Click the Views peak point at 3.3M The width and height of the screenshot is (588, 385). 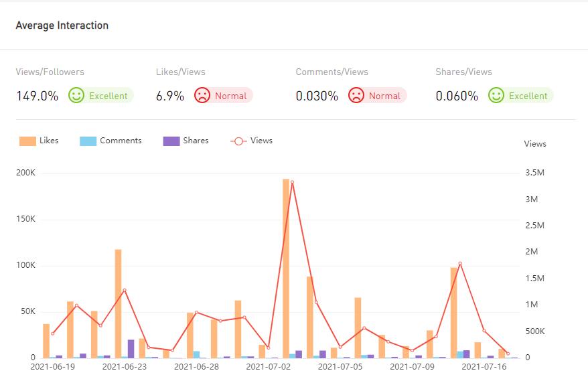[292, 182]
